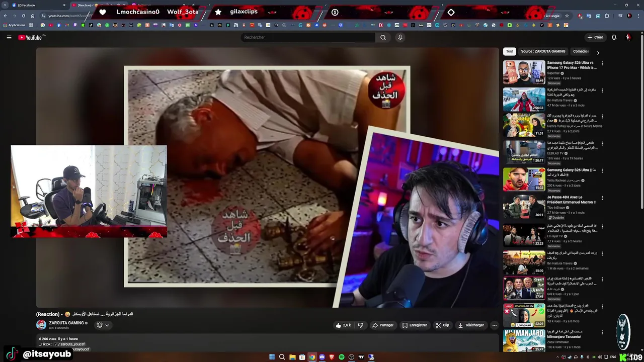Open the Samsung Galaxy S26 Ultra vs iPhone video thumbnail
Screen dimensions: 644x362
pyautogui.click(x=524, y=72)
